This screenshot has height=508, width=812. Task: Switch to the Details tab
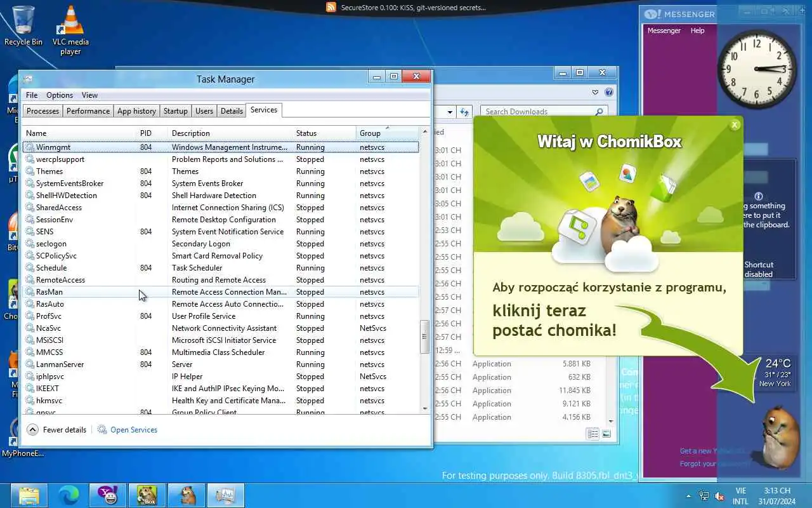point(232,111)
